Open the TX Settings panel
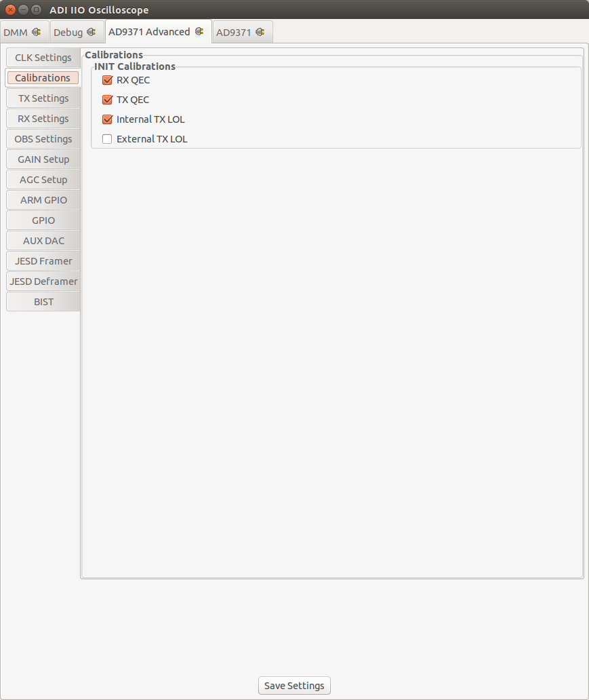589x700 pixels. [x=42, y=98]
